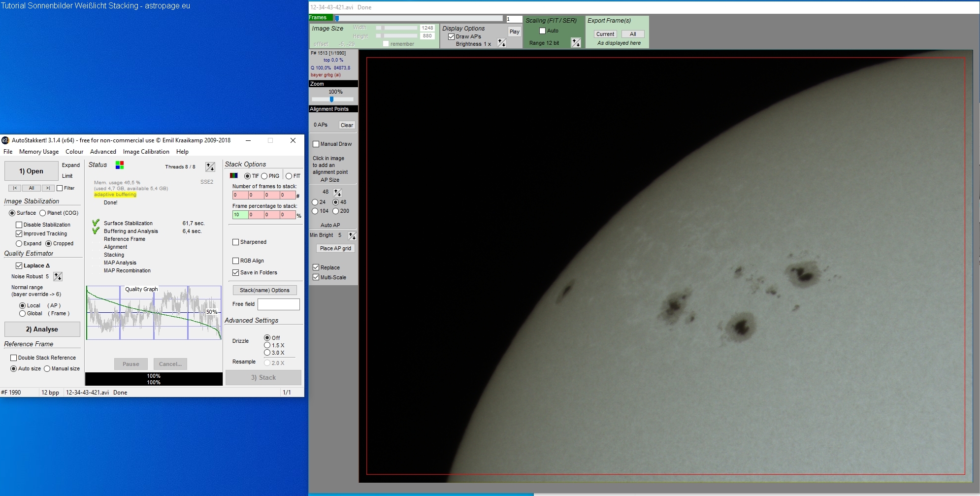Adjust the Noise Robust stepper icon
Image resolution: width=980 pixels, height=496 pixels.
58,276
